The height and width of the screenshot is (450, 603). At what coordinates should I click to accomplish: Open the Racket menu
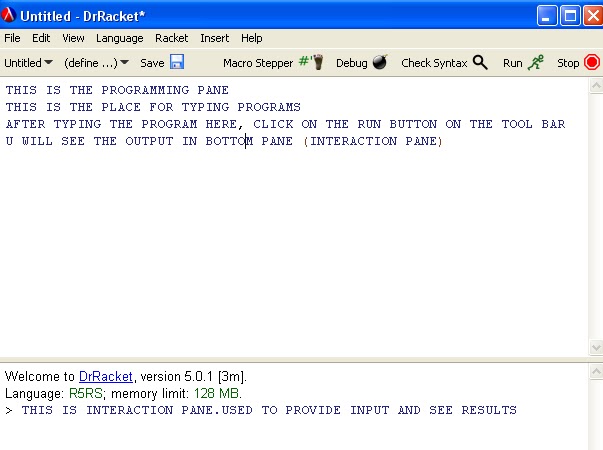[x=172, y=38]
